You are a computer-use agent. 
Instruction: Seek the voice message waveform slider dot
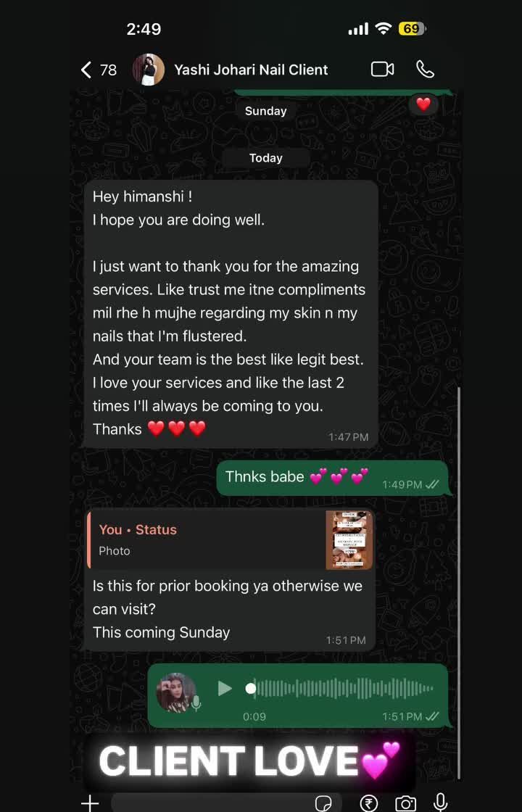[251, 688]
